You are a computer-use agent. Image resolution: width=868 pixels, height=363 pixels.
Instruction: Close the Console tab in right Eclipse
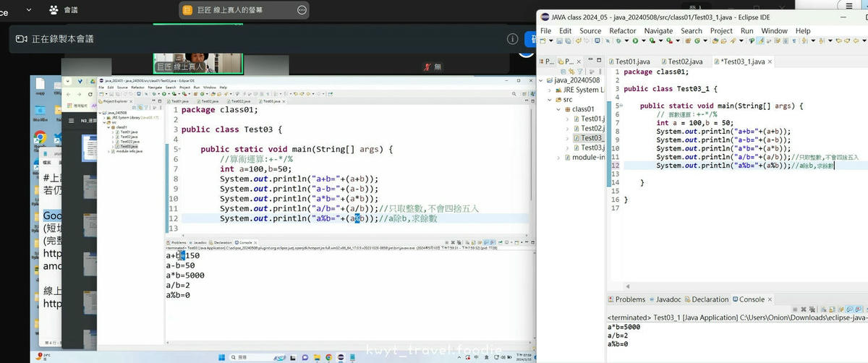(770, 299)
